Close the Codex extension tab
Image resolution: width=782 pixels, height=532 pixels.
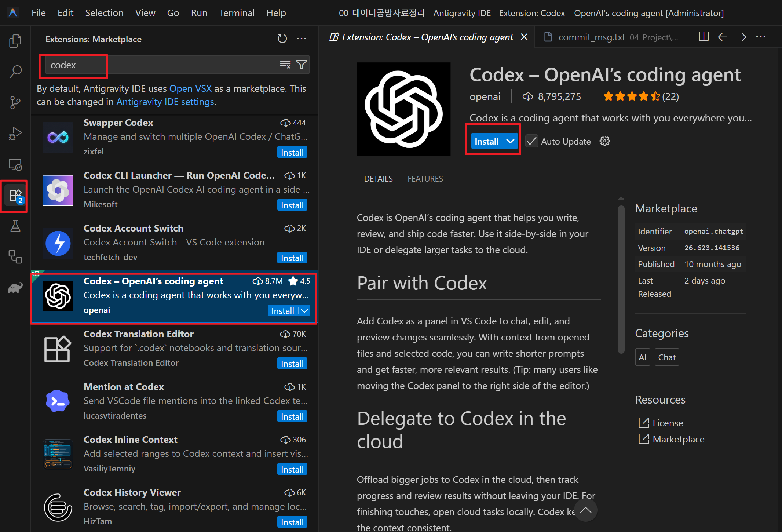point(525,37)
